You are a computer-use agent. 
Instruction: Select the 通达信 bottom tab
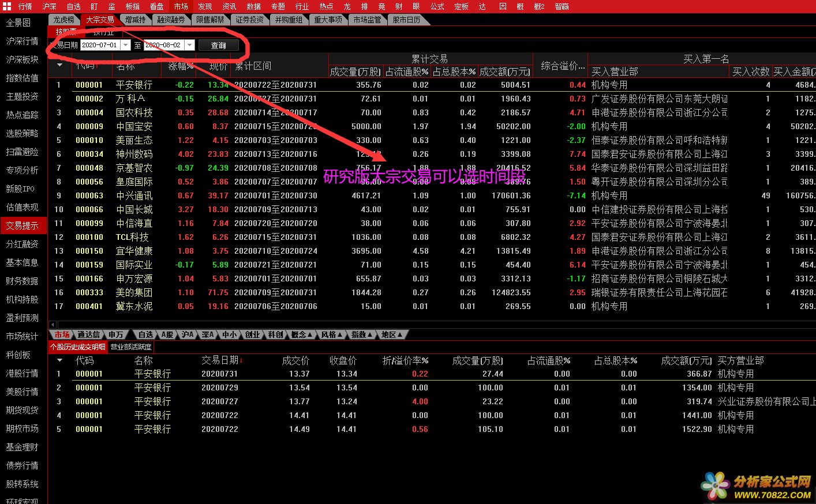pos(88,334)
